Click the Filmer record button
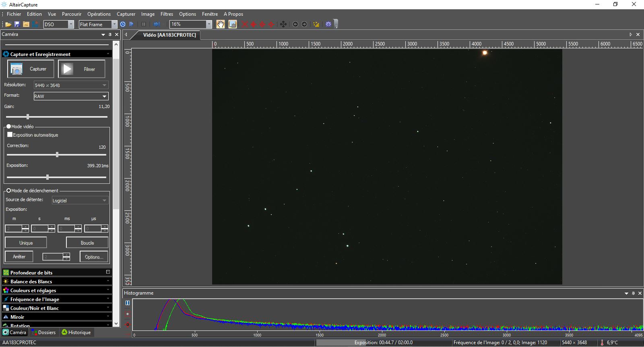This screenshot has height=347, width=644. [82, 69]
